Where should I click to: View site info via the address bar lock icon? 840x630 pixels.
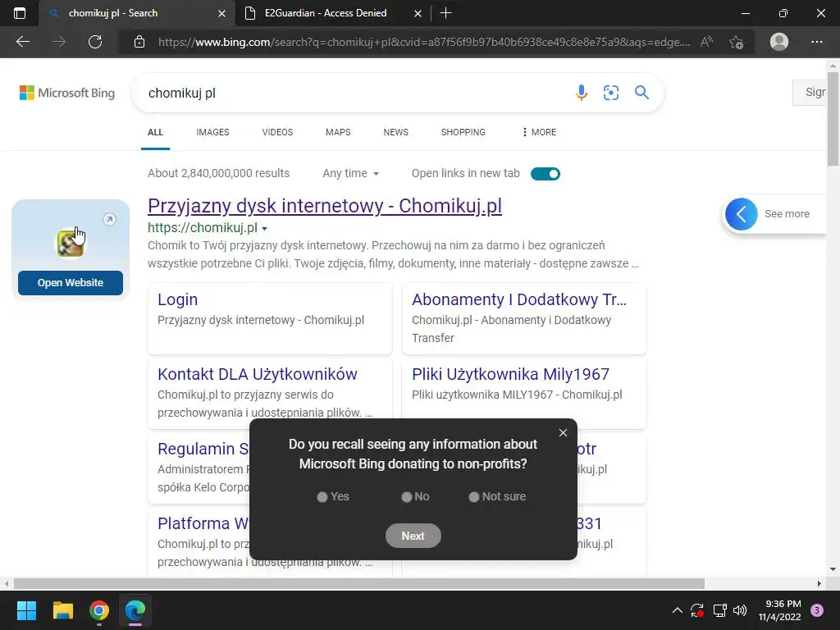tap(139, 42)
